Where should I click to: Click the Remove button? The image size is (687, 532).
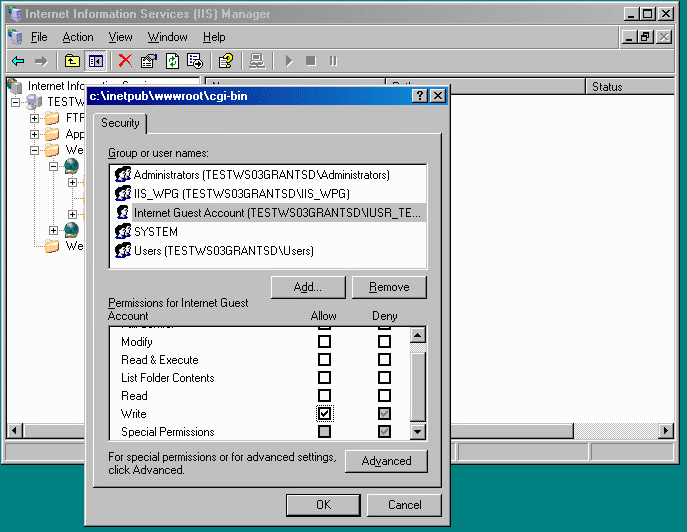coord(389,287)
